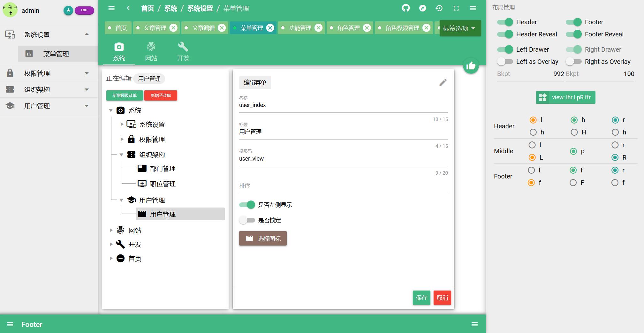
Task: Click 选择图标 button
Action: coord(263,238)
